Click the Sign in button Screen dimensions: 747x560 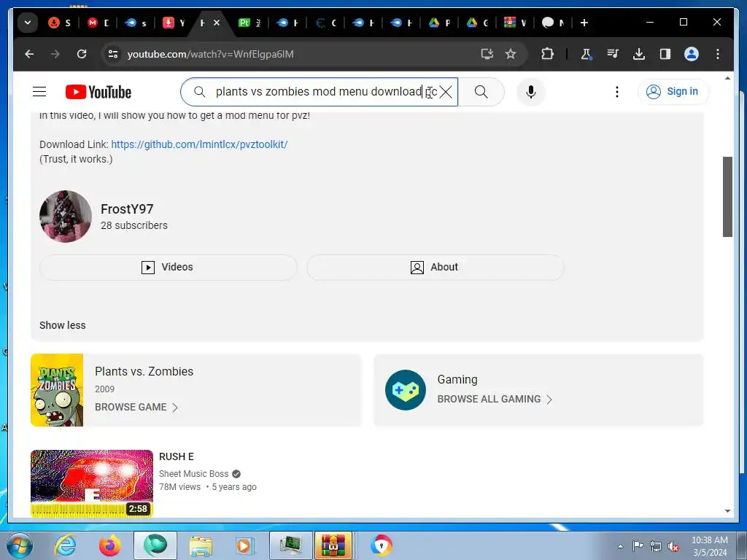pyautogui.click(x=673, y=91)
